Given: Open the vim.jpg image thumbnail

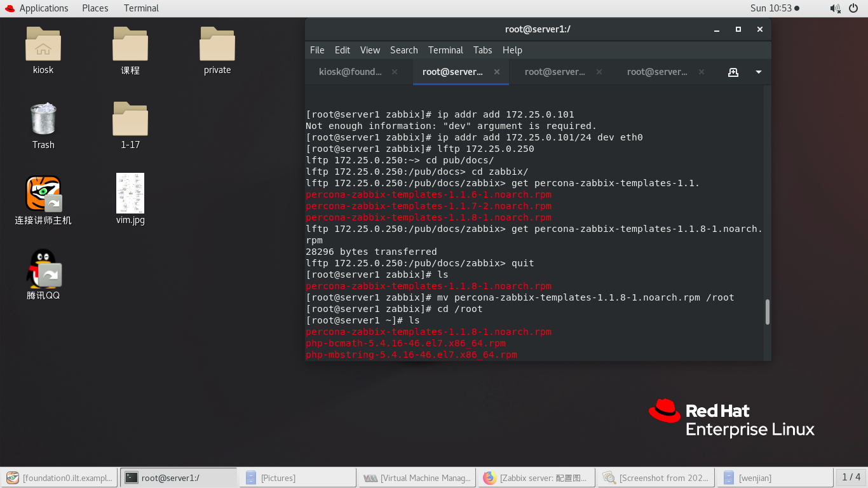Looking at the screenshot, I should pyautogui.click(x=130, y=194).
